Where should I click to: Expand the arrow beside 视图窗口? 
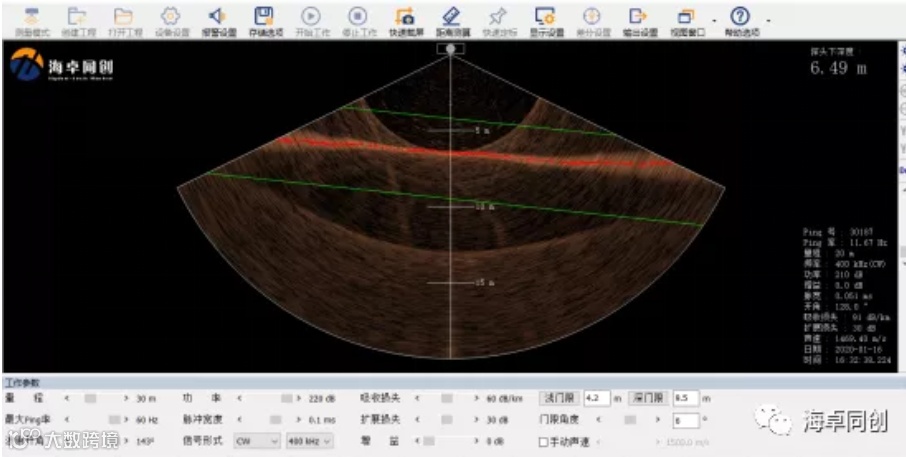pos(715,21)
